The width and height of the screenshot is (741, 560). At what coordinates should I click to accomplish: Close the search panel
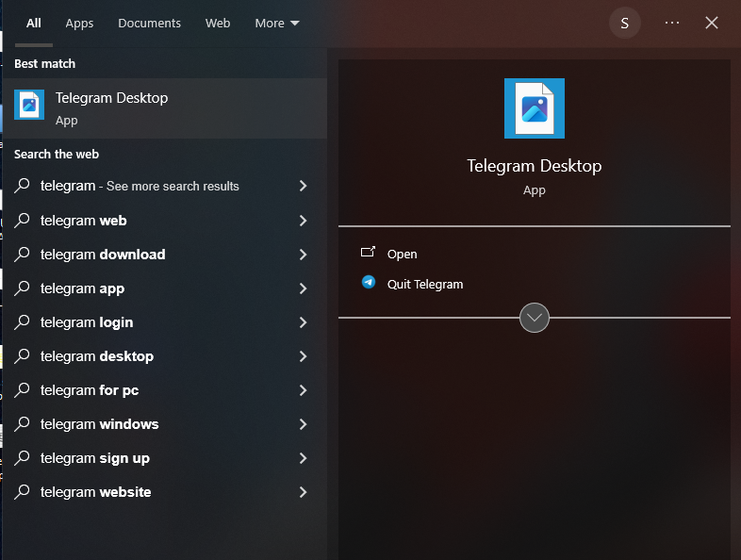[x=711, y=23]
